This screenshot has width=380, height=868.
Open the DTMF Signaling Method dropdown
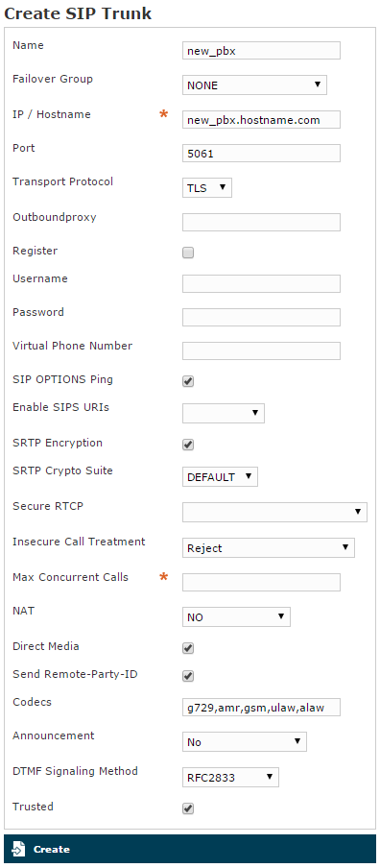(x=230, y=777)
